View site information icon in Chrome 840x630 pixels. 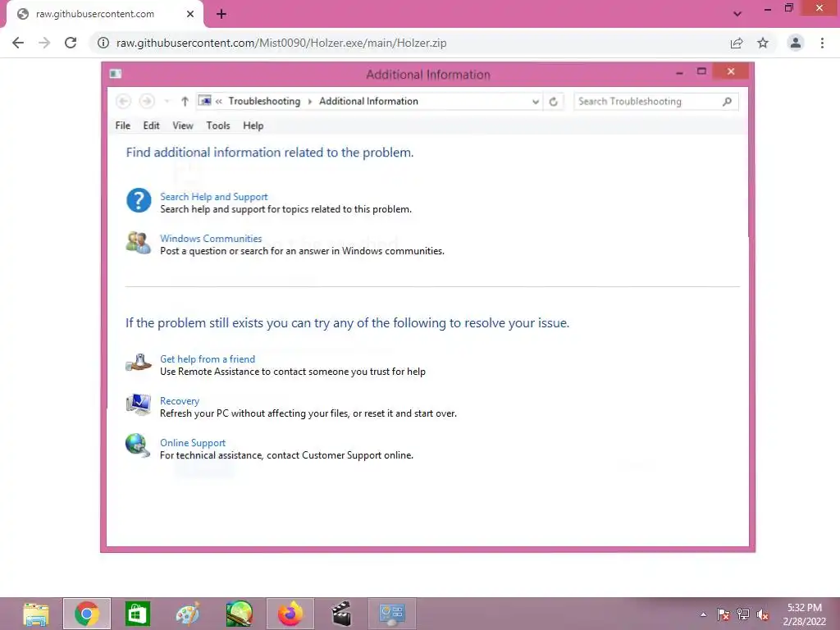click(103, 43)
